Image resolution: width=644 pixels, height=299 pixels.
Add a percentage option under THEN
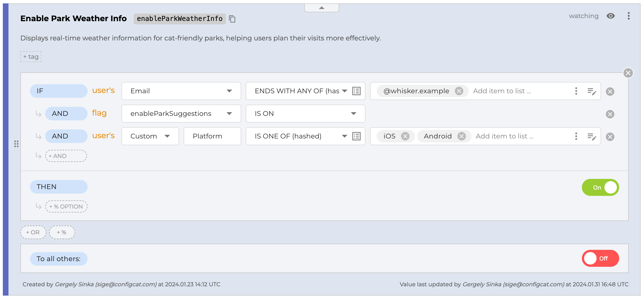click(x=66, y=207)
